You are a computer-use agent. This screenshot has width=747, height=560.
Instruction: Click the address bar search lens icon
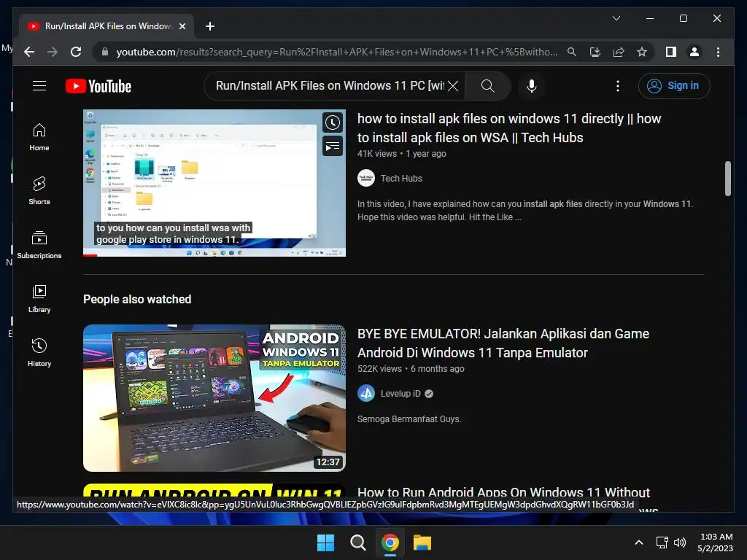click(x=572, y=52)
